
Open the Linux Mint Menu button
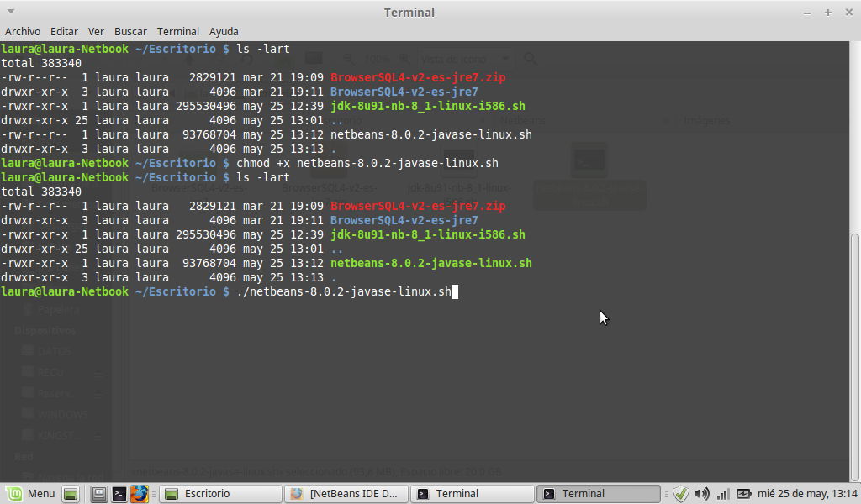[x=30, y=493]
